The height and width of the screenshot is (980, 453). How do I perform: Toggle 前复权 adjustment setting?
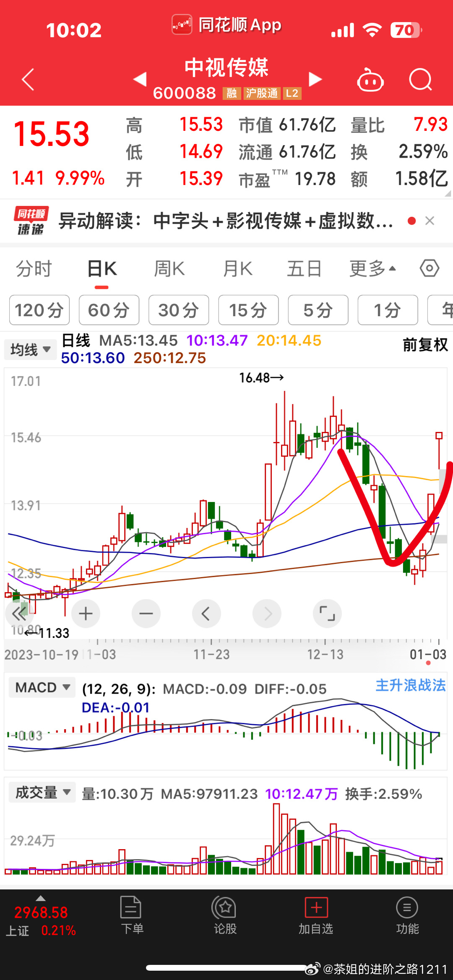pos(425,345)
